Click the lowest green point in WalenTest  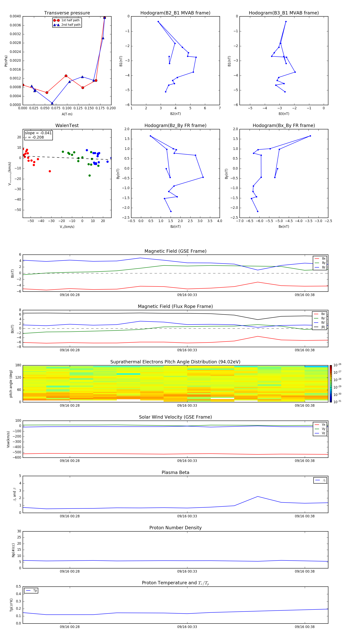point(90,175)
